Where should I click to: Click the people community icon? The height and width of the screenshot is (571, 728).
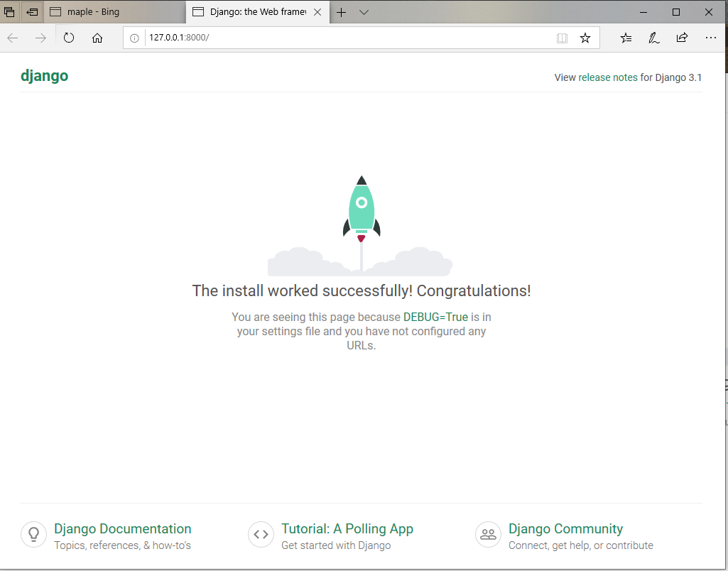488,534
